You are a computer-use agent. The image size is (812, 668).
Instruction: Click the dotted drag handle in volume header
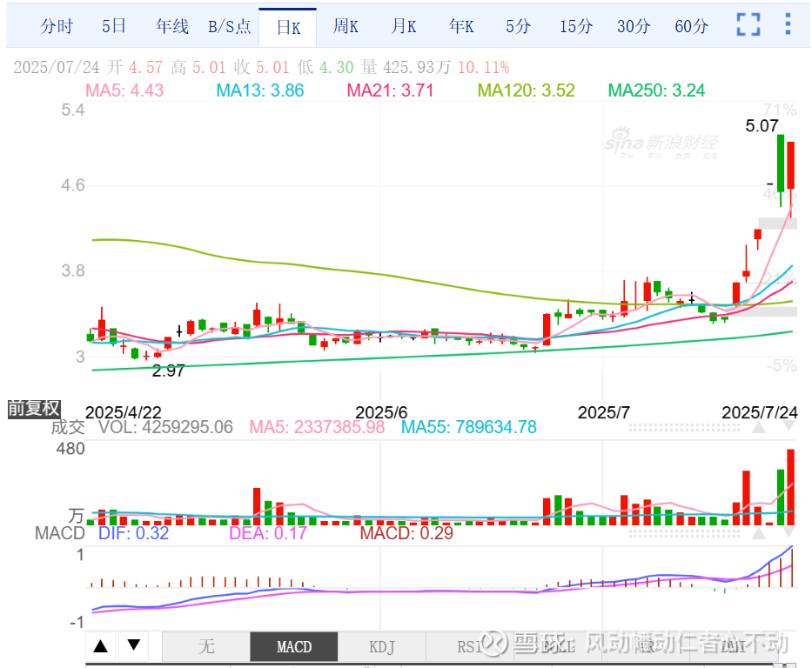pos(684,428)
